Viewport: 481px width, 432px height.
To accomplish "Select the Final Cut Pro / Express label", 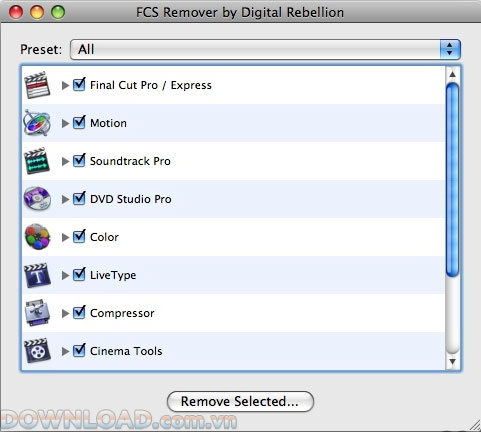I will tap(151, 85).
